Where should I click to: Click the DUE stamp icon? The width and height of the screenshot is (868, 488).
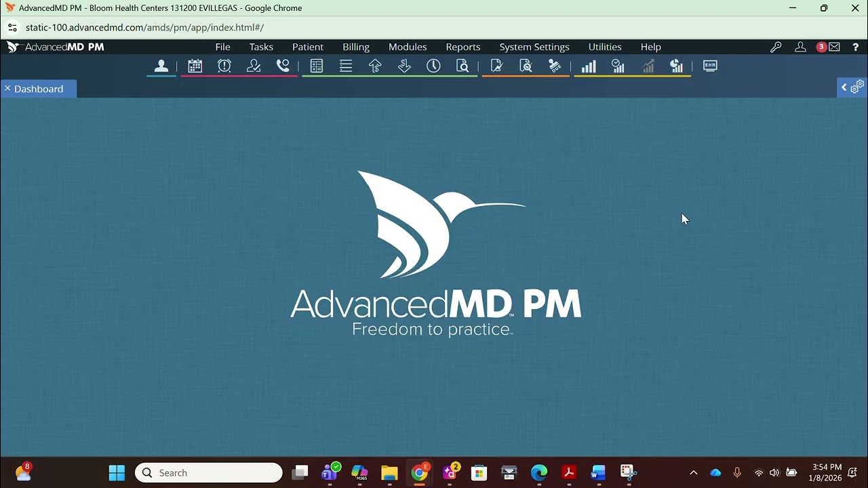(555, 66)
